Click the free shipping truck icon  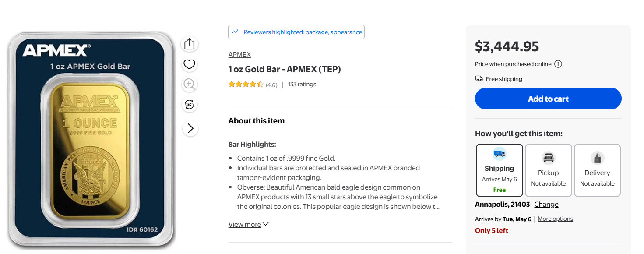[x=479, y=79]
